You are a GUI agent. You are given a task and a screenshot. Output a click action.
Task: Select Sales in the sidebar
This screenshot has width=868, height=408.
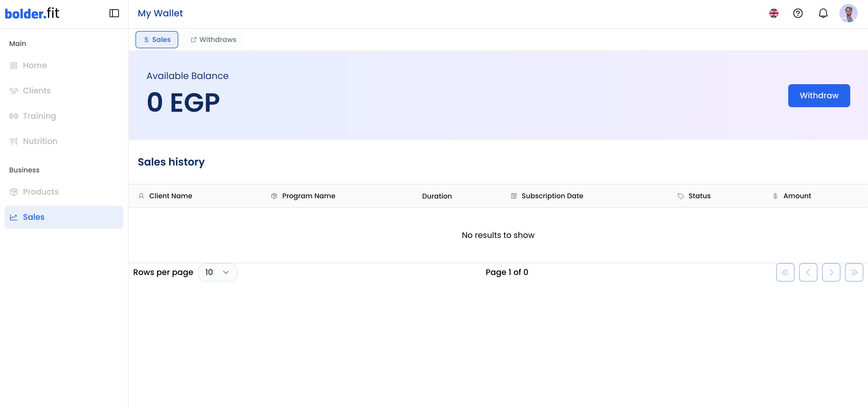(x=34, y=217)
